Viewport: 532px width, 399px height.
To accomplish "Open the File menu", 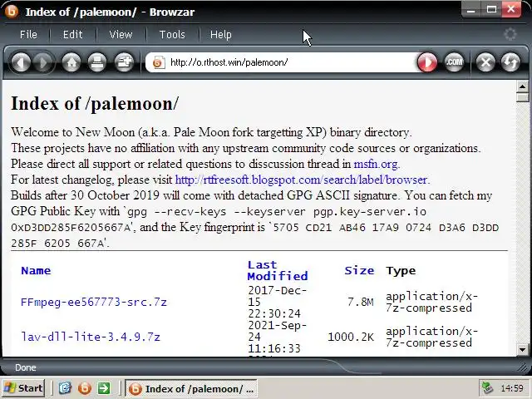I will point(28,35).
